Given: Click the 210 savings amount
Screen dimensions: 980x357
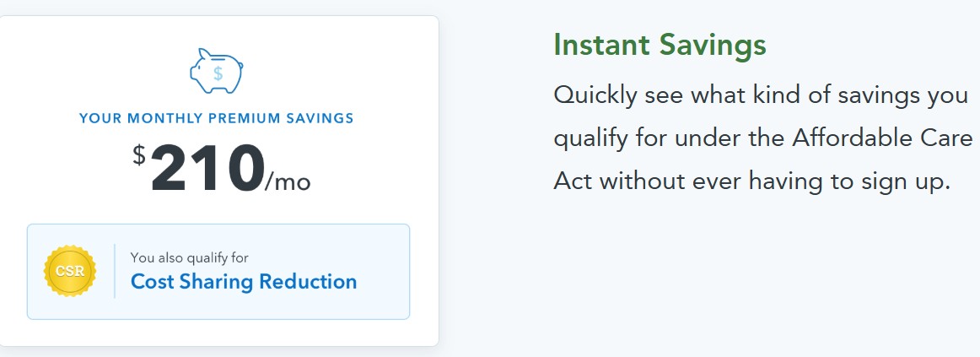Looking at the screenshot, I should 207,169.
